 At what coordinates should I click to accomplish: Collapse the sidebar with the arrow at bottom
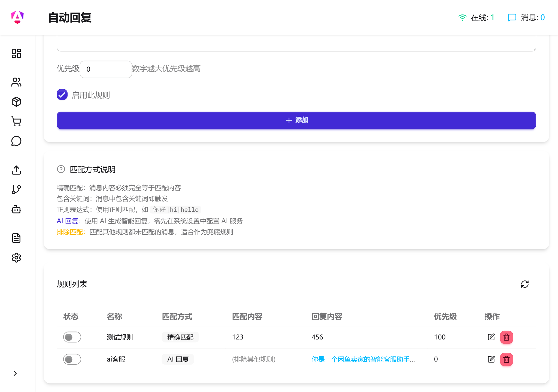[15, 373]
